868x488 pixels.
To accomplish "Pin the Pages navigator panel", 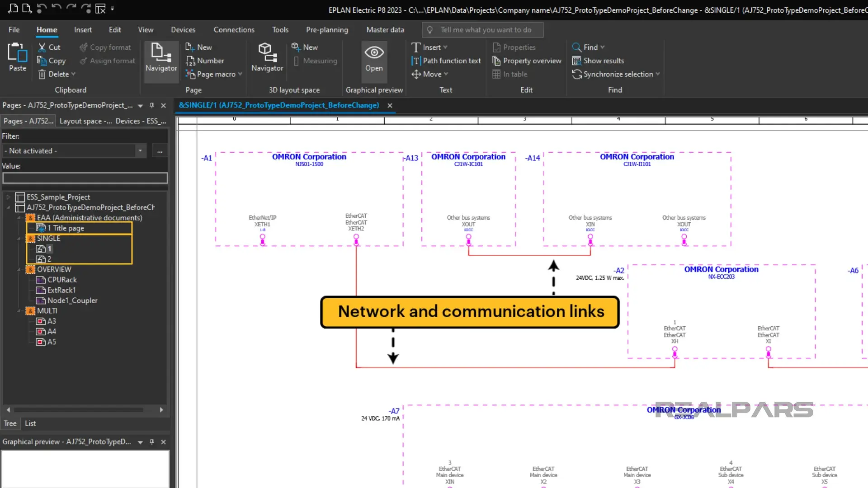I will pos(152,105).
